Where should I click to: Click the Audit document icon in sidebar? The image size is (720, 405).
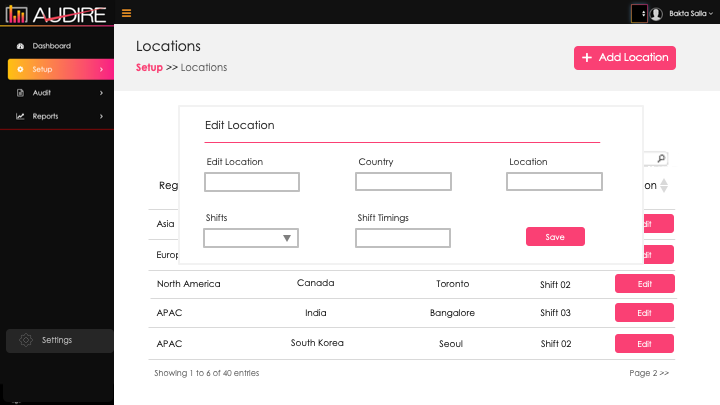21,93
